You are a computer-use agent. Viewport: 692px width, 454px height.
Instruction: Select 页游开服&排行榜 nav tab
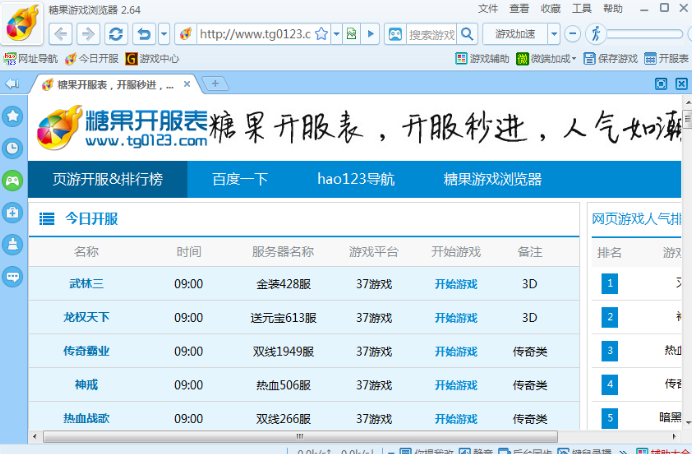108,179
